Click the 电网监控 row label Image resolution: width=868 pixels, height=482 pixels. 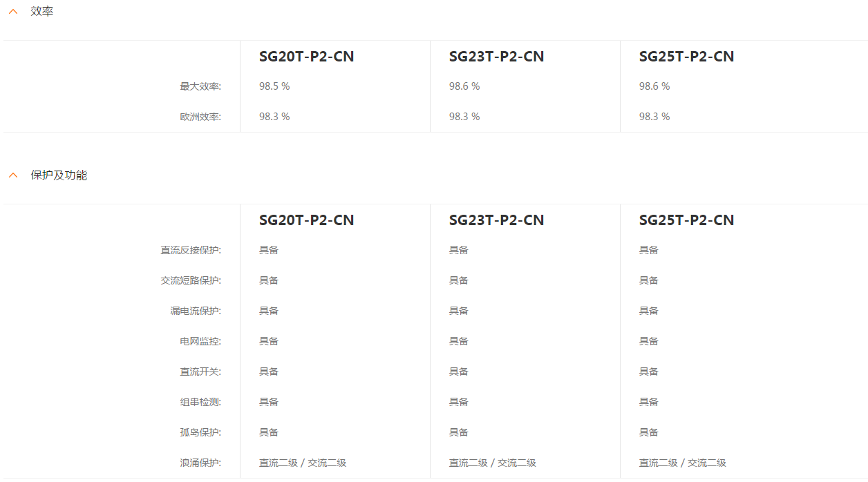(200, 341)
